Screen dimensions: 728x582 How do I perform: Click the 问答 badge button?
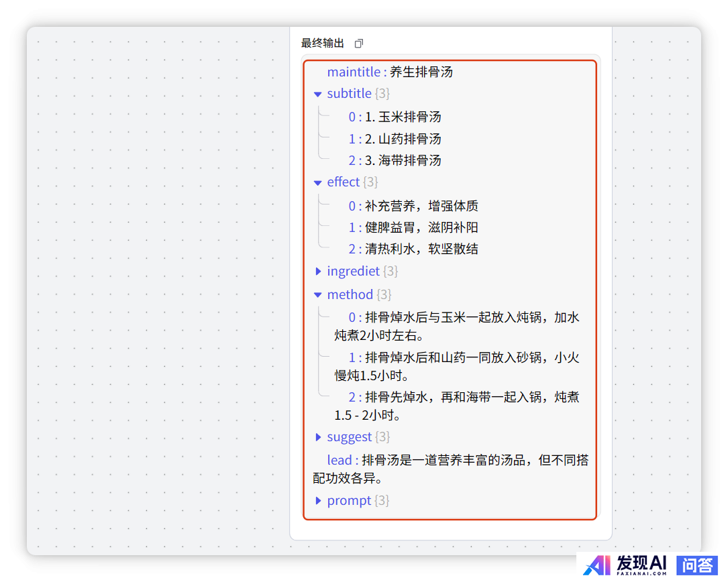(698, 565)
